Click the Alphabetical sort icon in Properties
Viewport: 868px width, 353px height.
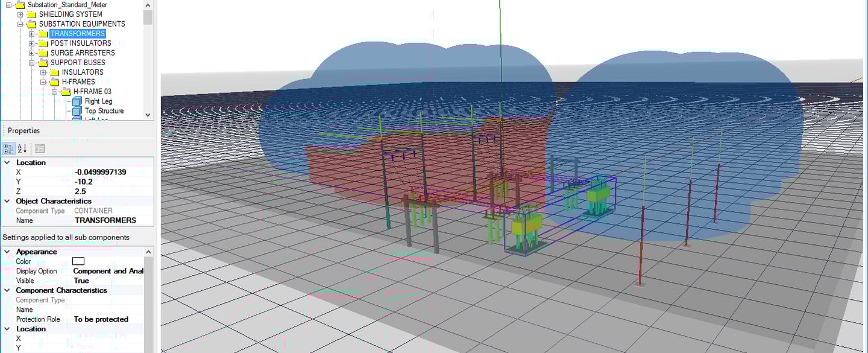point(22,148)
